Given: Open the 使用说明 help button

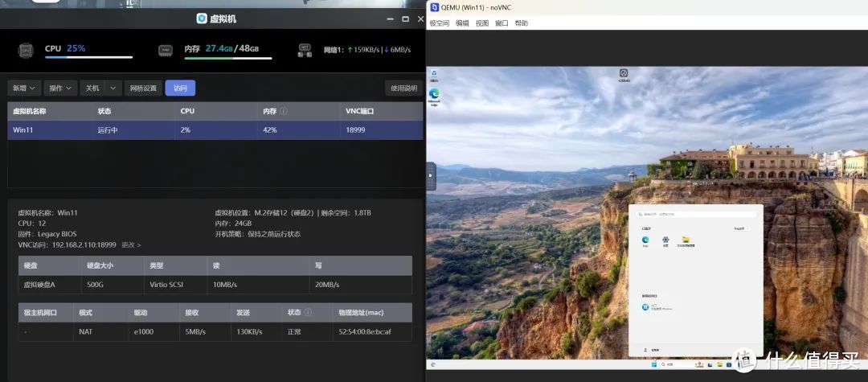Looking at the screenshot, I should tap(403, 88).
